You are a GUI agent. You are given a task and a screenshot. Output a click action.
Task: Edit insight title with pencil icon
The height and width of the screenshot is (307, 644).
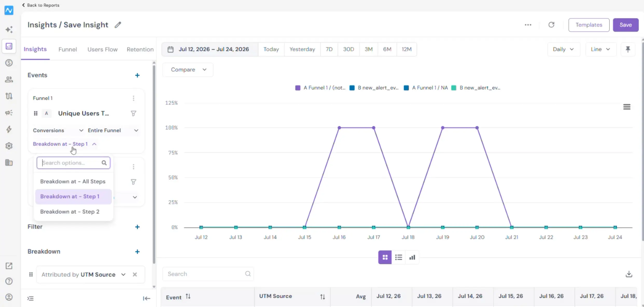point(118,25)
